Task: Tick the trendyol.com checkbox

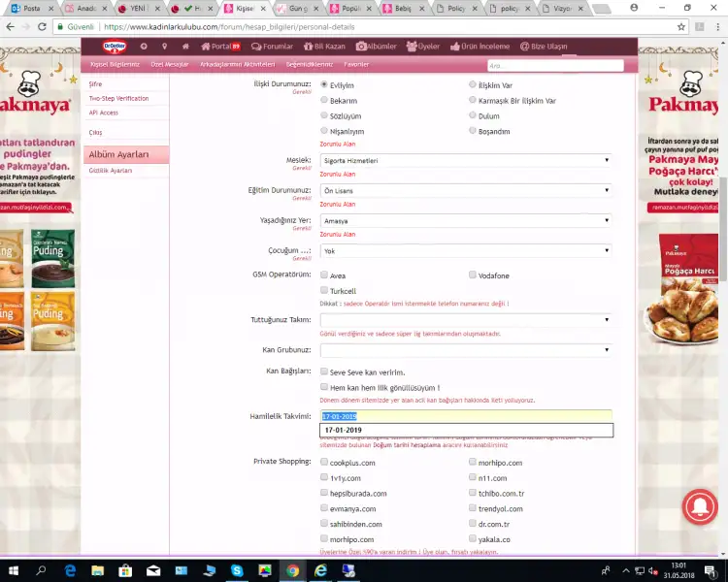Action: click(x=473, y=508)
